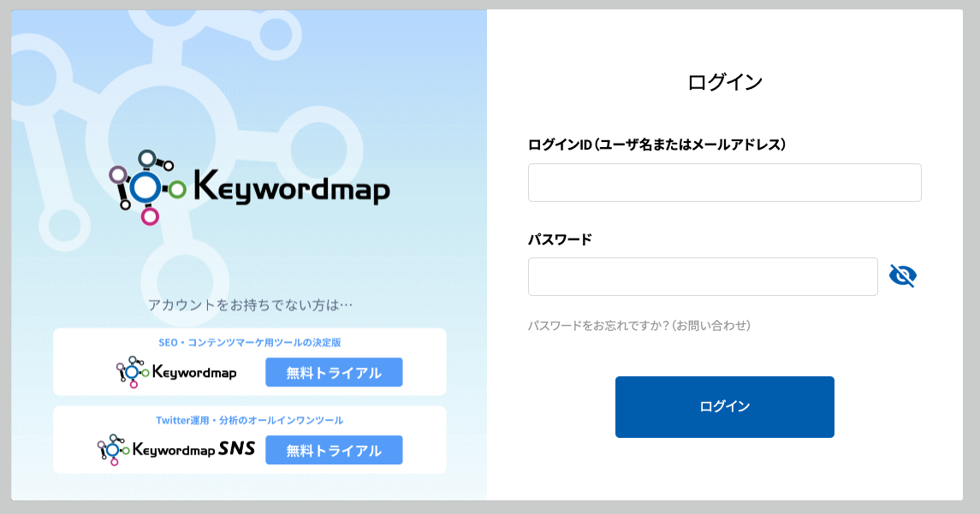Click the パスワード field label
The height and width of the screenshot is (514, 980).
tap(560, 239)
